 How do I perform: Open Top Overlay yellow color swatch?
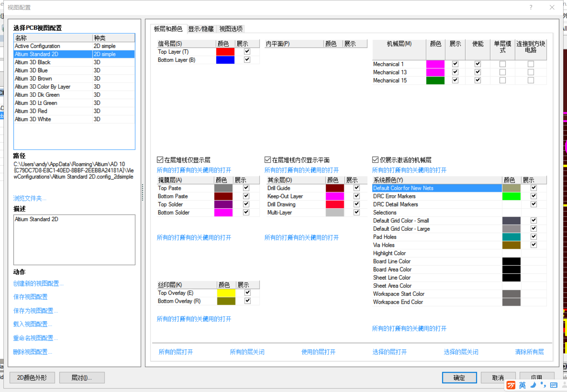point(226,293)
